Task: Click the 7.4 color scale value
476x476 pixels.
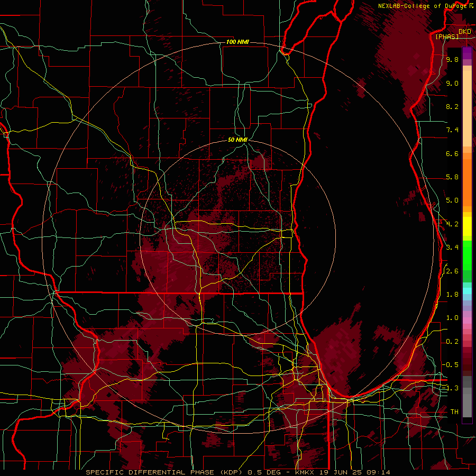Action: click(x=452, y=130)
